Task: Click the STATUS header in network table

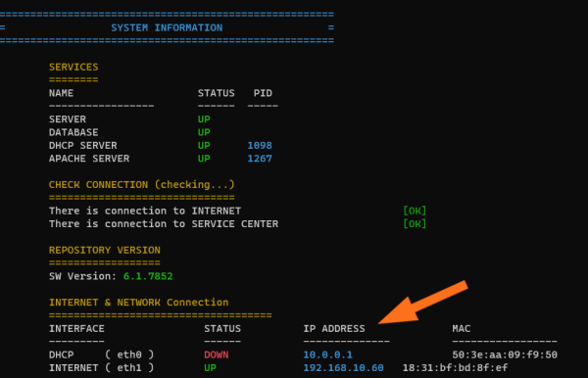Action: click(222, 329)
